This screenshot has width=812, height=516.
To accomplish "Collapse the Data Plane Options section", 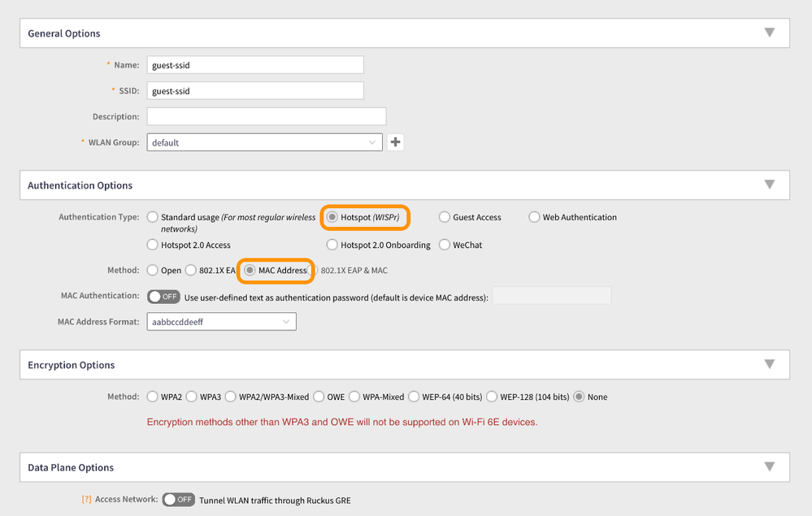I will (x=769, y=467).
